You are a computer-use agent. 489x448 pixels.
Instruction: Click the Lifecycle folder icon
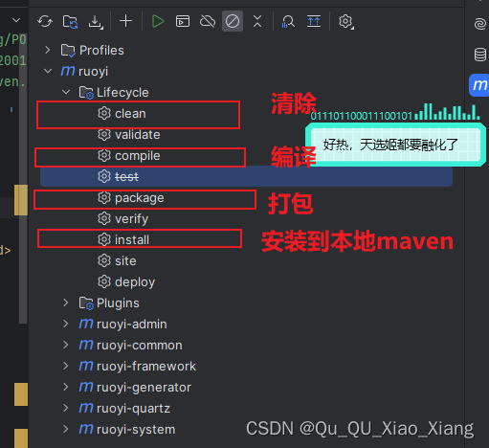(86, 93)
